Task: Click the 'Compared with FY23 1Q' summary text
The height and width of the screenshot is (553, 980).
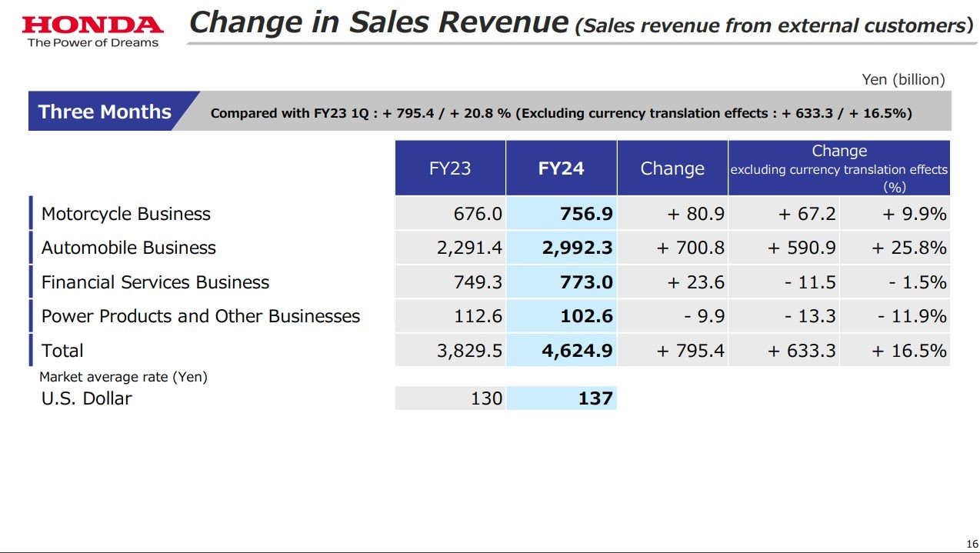Action: pyautogui.click(x=562, y=113)
